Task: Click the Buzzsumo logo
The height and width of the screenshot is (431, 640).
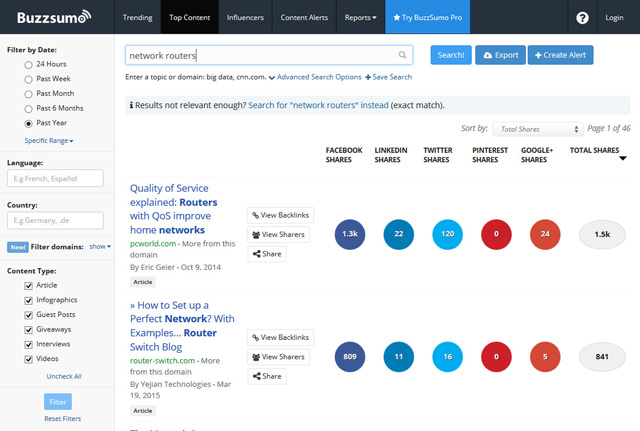Action: (x=54, y=18)
